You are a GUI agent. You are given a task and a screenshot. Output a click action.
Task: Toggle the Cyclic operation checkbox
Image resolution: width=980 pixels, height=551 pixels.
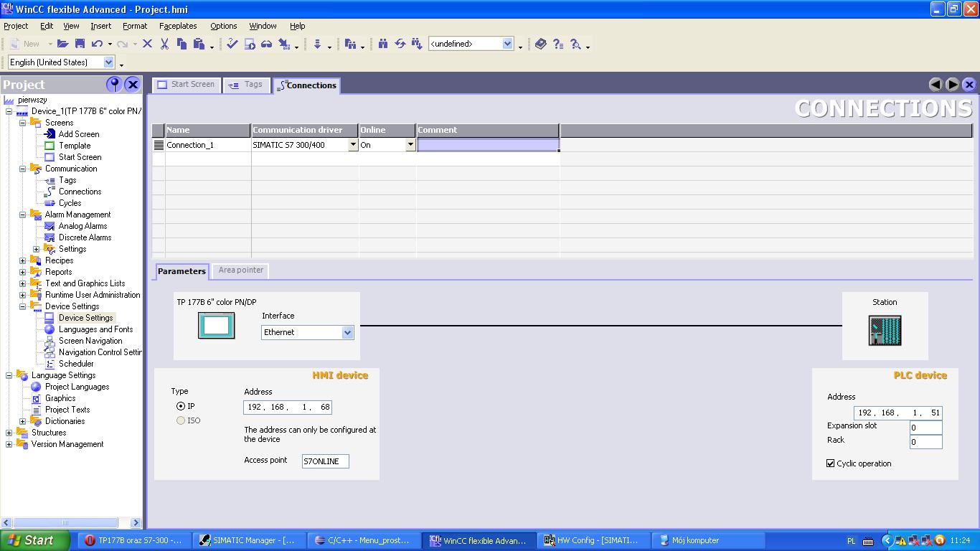[831, 463]
